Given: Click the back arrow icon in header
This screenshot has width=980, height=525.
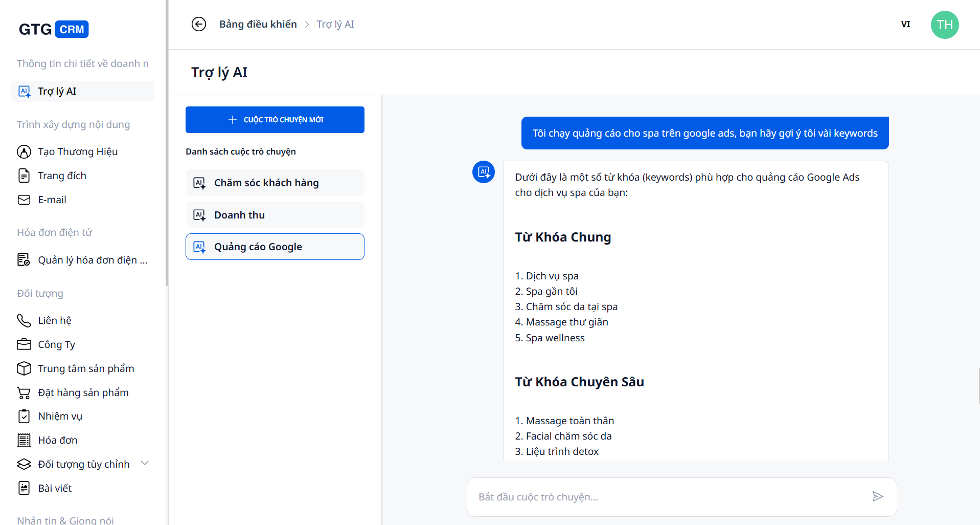Looking at the screenshot, I should click(x=198, y=24).
